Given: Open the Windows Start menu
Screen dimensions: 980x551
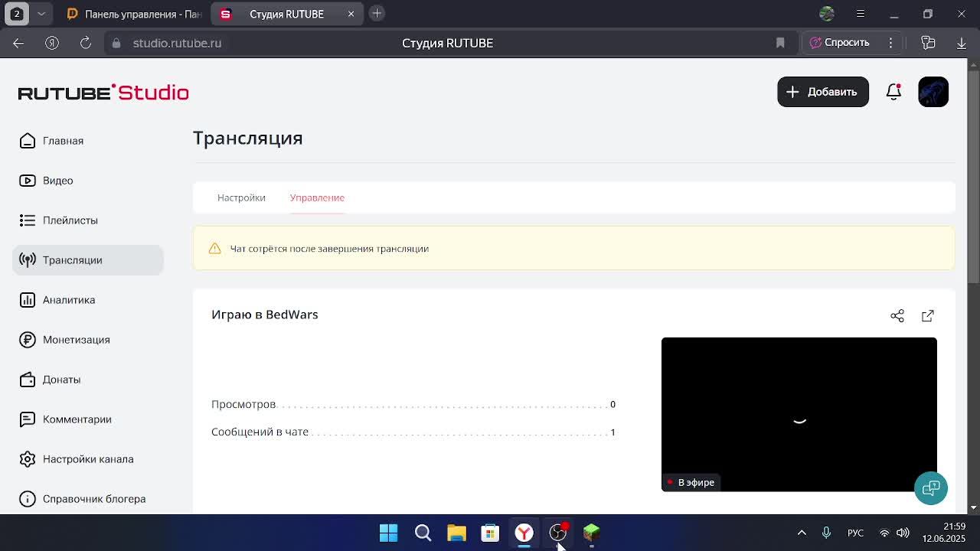Looking at the screenshot, I should (389, 533).
